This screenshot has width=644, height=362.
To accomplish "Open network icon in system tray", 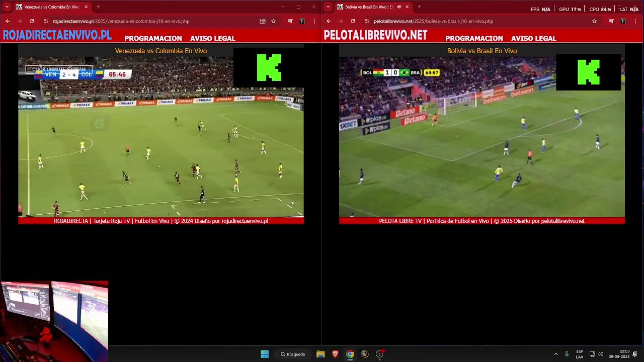I will (x=592, y=354).
